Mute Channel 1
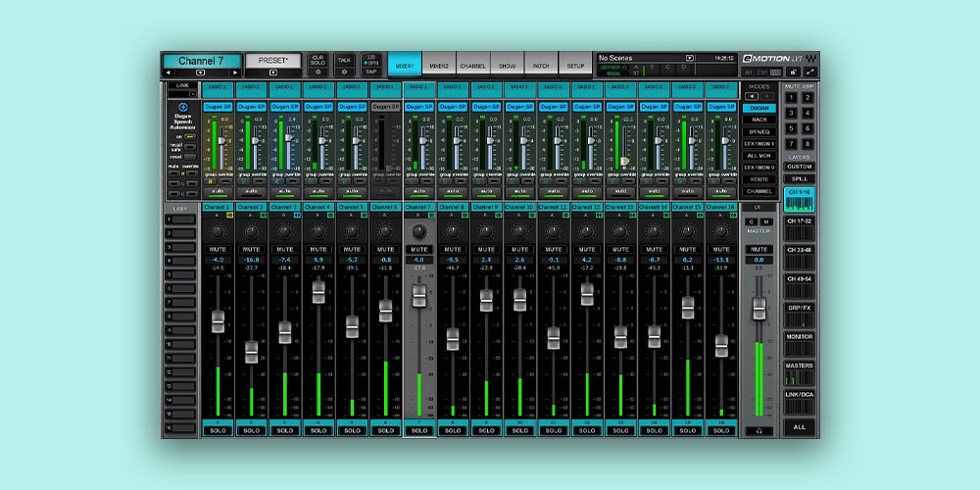Viewport: 980px width, 490px height. pyautogui.click(x=218, y=249)
